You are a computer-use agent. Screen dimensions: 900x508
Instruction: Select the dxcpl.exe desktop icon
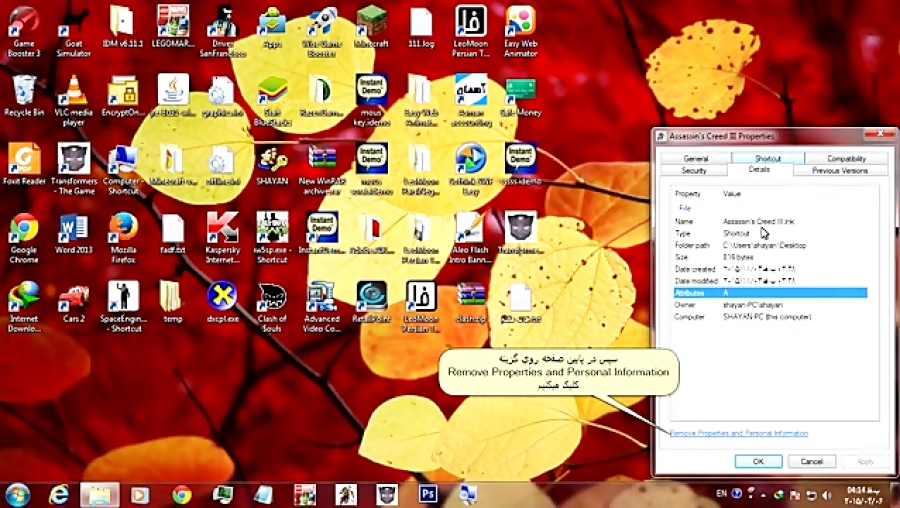(222, 303)
